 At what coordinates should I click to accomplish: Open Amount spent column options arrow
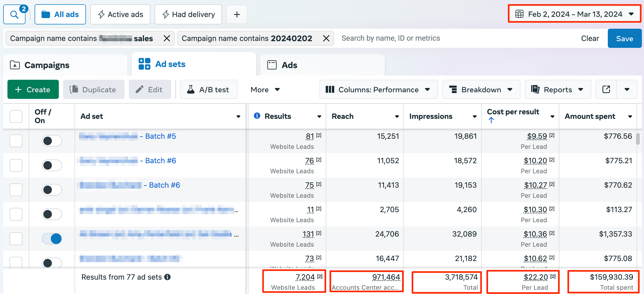pos(630,116)
